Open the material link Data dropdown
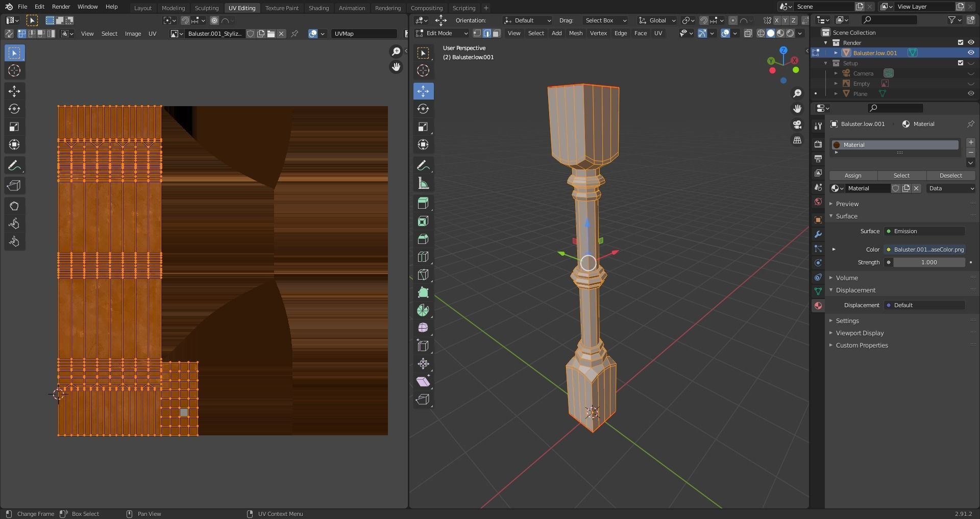Screen dimensions: 980x519 (951, 188)
